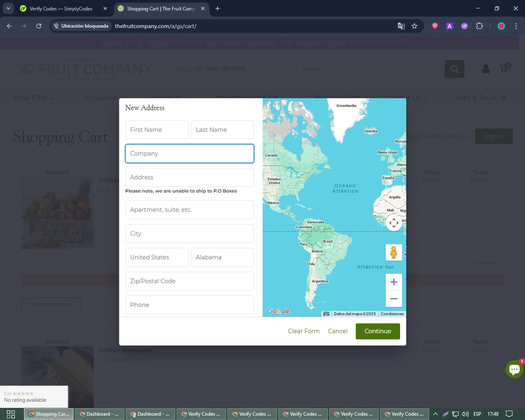Open the volume control
The height and width of the screenshot is (420, 525).
pos(465,414)
